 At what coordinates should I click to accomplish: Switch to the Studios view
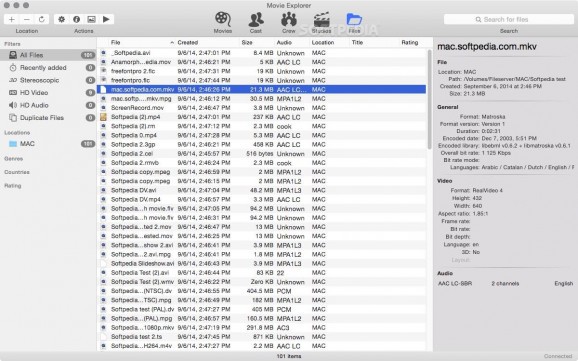click(x=321, y=22)
